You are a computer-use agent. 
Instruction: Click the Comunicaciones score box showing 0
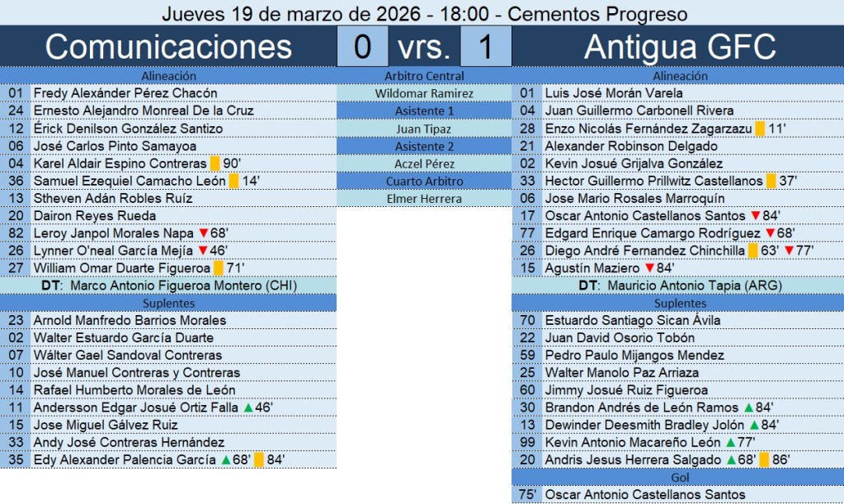[x=362, y=47]
